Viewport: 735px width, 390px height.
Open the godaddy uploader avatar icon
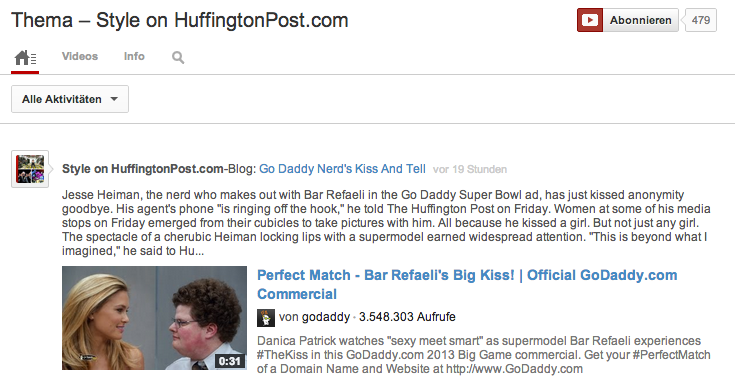tap(266, 318)
